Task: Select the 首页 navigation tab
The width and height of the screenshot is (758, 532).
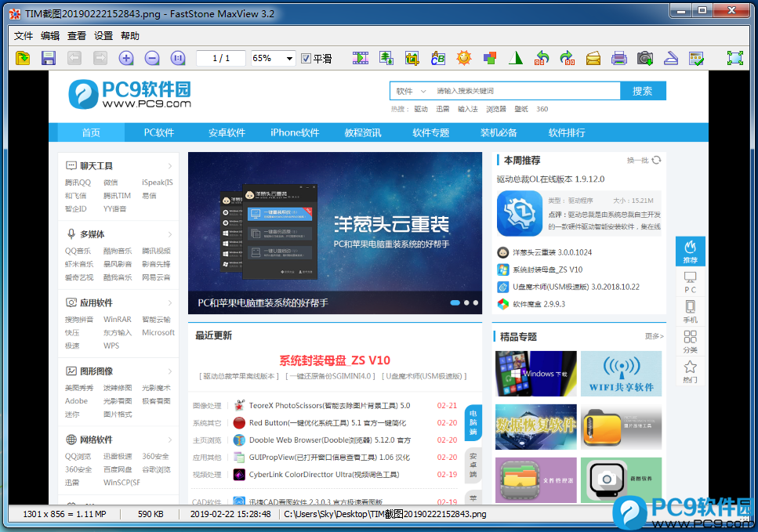Action: (x=91, y=132)
